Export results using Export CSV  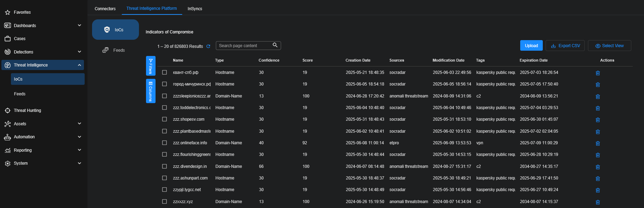click(565, 46)
